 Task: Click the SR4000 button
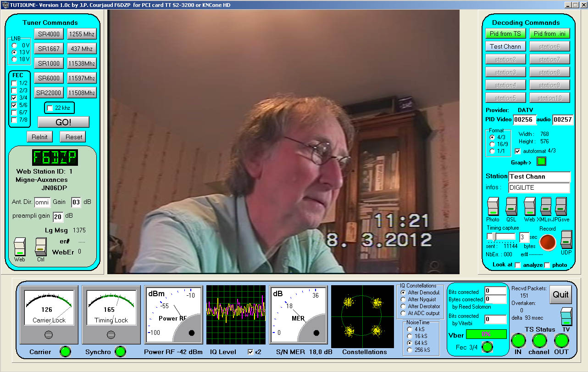pos(49,34)
